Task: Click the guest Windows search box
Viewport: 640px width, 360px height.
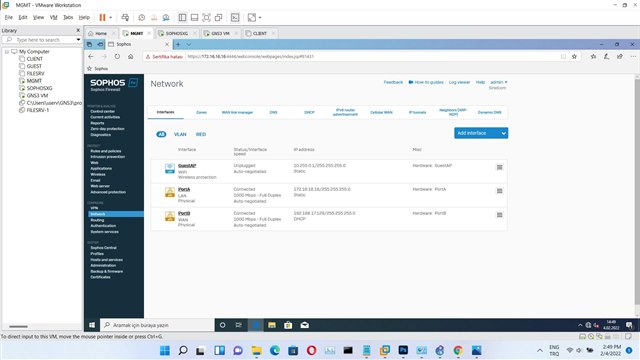Action: coord(157,325)
